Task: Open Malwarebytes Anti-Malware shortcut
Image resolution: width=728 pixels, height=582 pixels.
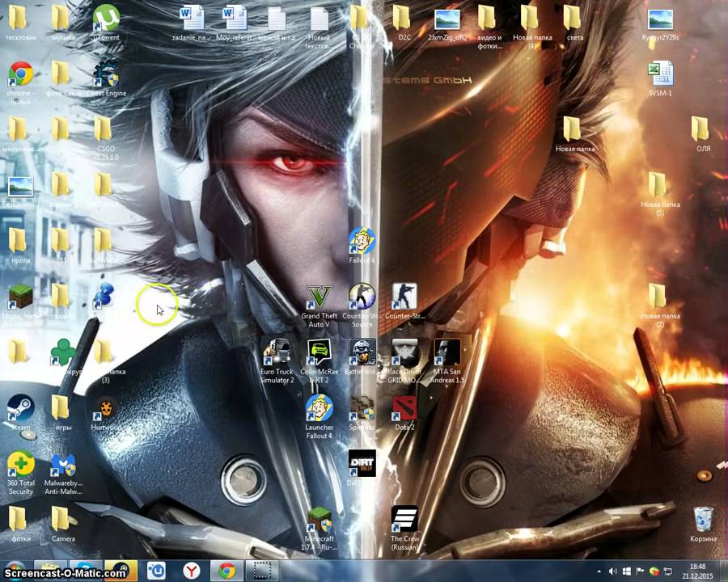Action: pos(63,472)
